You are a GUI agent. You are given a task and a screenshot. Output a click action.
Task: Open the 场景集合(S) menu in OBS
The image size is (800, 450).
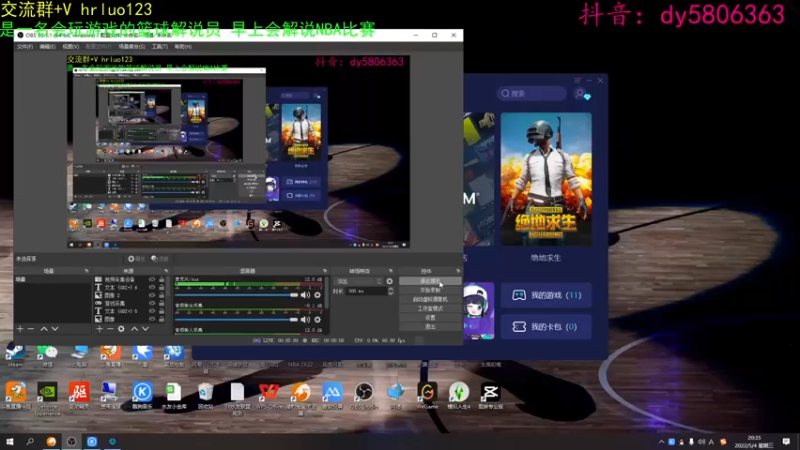click(x=132, y=46)
